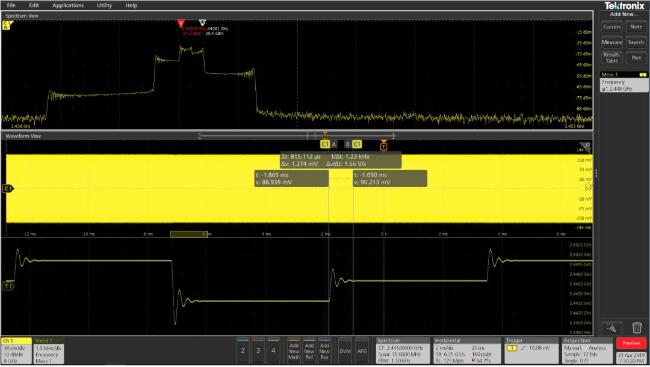
Task: Click Add New Math button
Action: tap(294, 351)
